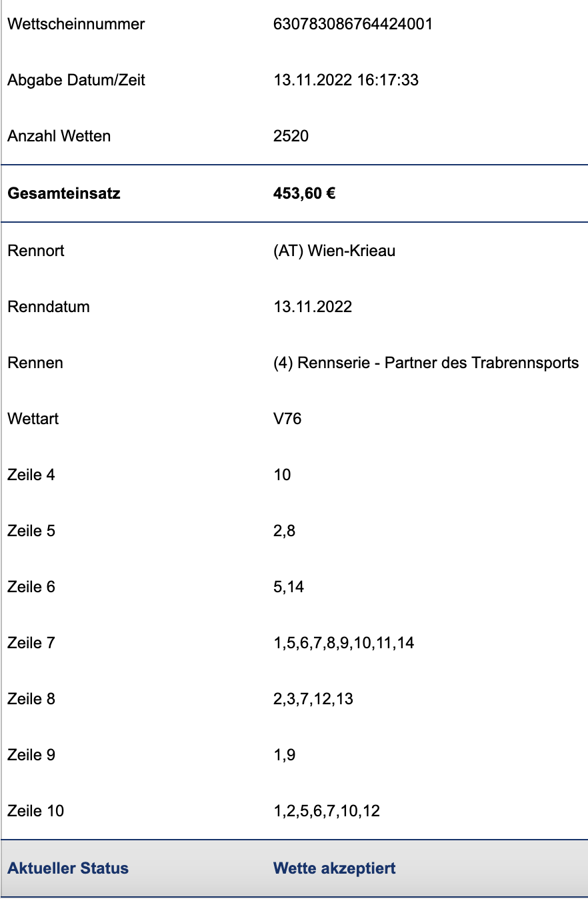Click the Renndatum value 13.11.2022
This screenshot has height=899, width=588.
pos(313,307)
